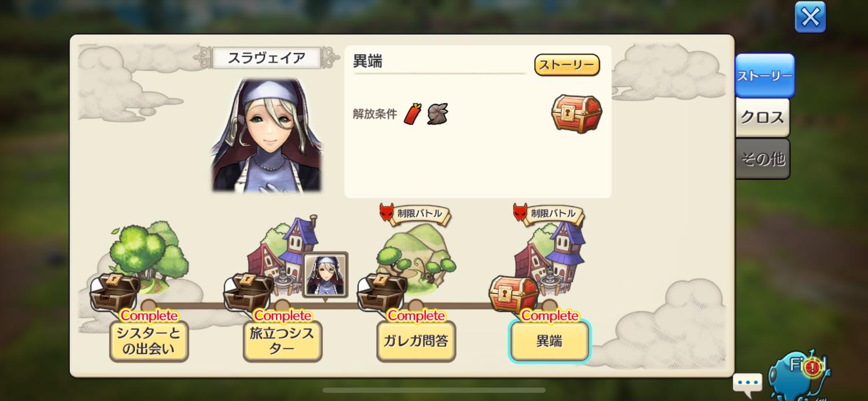868x401 pixels.
Task: Open the red reward chest in the info panel
Action: tap(576, 113)
